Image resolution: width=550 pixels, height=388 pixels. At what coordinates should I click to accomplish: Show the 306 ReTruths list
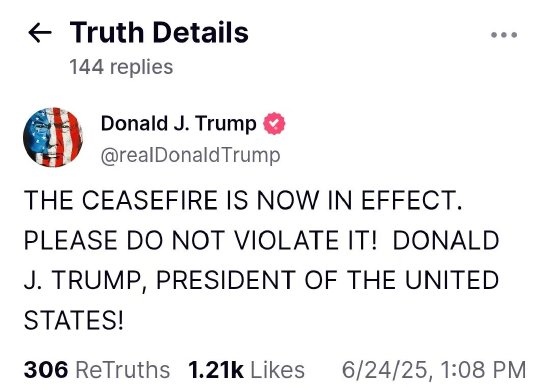(x=97, y=370)
